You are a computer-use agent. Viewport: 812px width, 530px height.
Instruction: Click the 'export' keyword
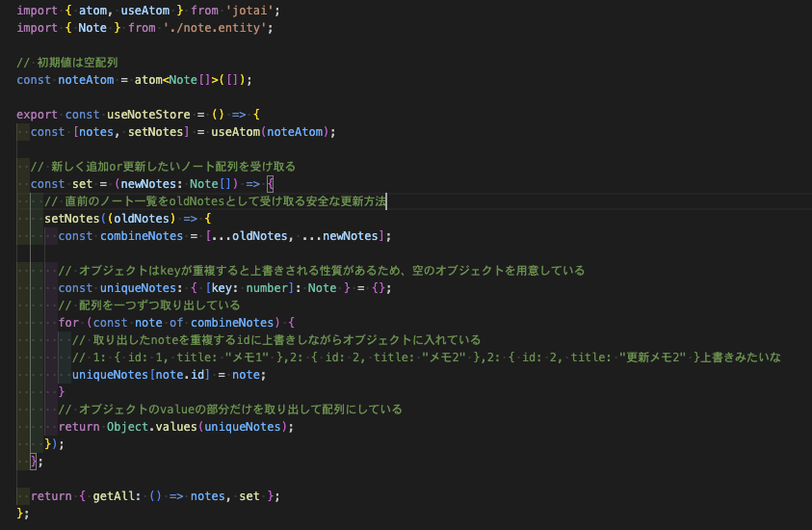pos(38,115)
